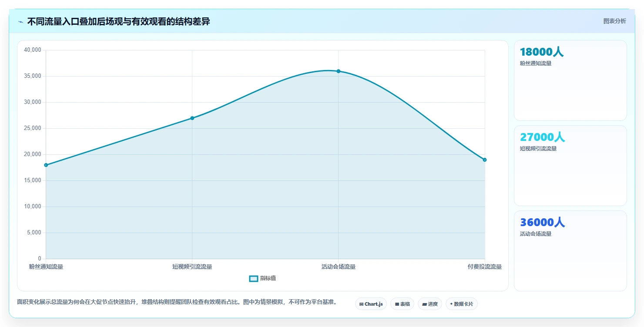The image size is (644, 327).
Task: Click the 活动会场流量 card caption
Action: click(x=536, y=234)
